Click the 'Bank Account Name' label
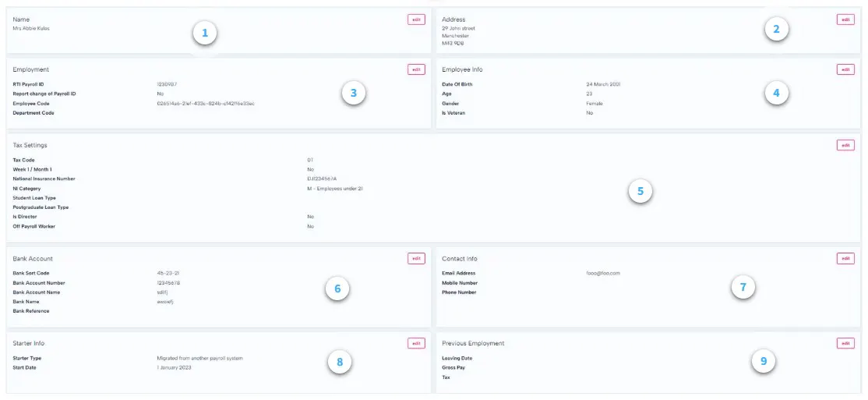 [37, 292]
